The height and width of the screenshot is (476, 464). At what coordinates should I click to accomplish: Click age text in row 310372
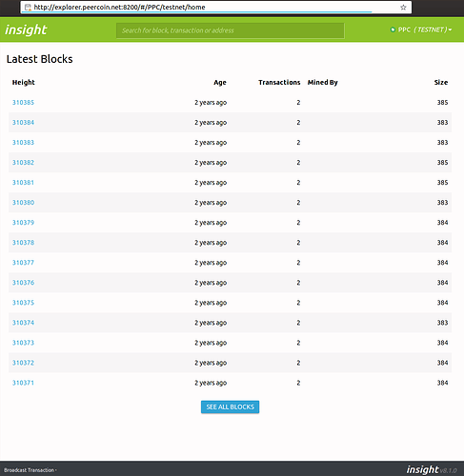tap(211, 363)
